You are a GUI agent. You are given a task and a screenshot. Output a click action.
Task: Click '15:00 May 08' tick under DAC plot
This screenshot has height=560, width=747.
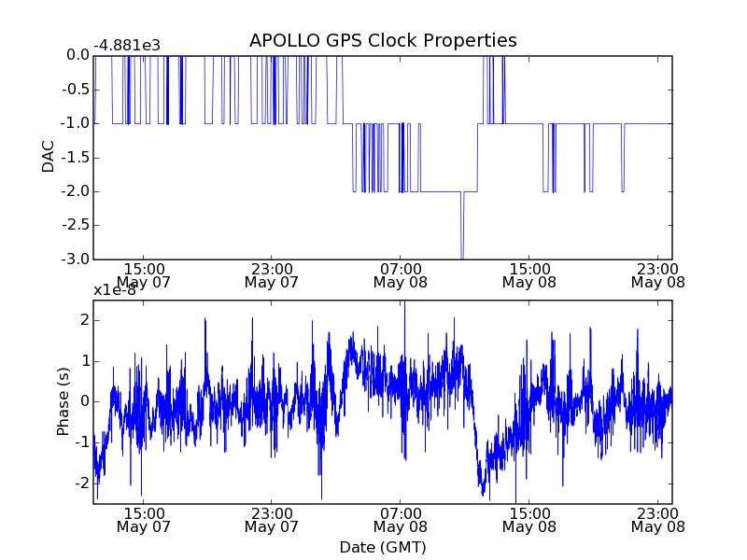(x=529, y=275)
